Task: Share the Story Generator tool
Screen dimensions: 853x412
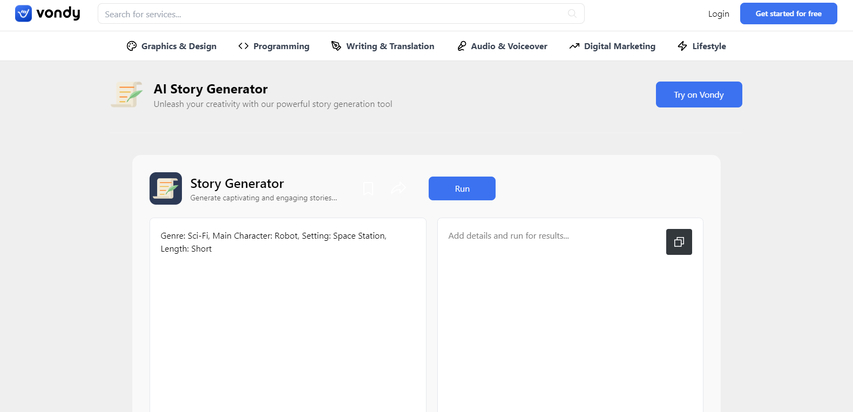Action: (x=398, y=188)
